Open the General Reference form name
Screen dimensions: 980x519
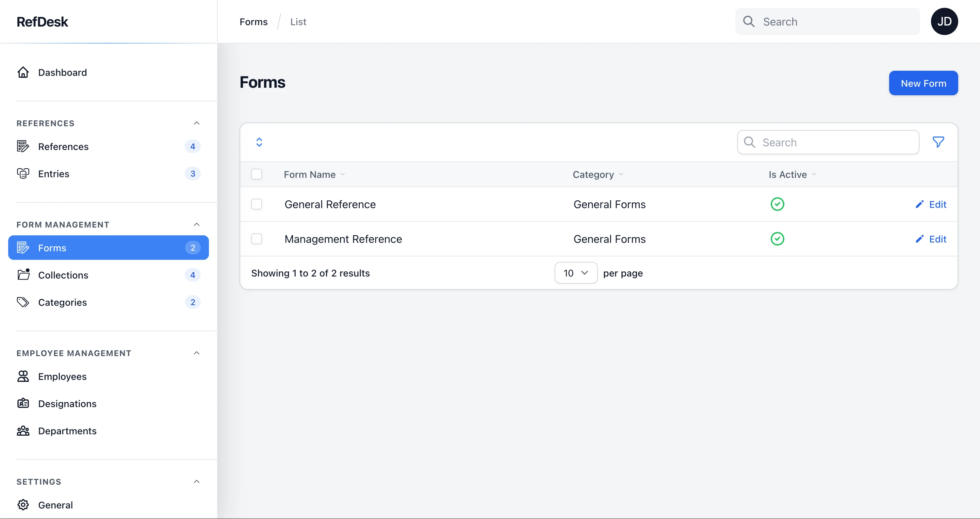coord(330,204)
